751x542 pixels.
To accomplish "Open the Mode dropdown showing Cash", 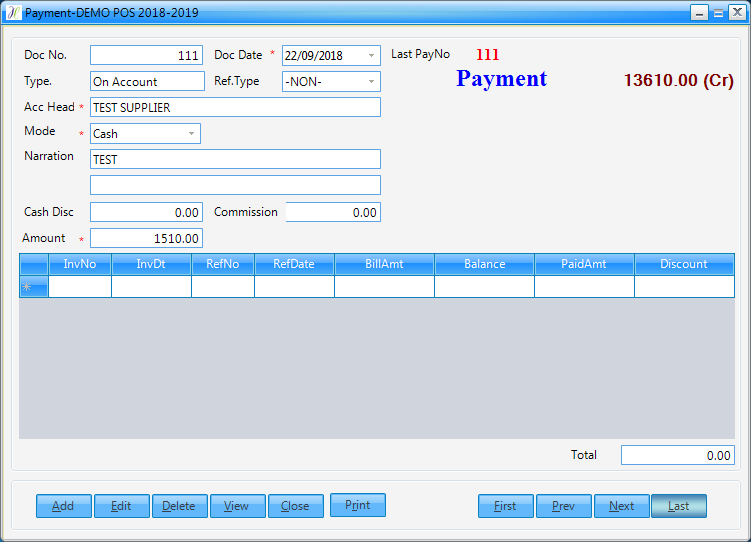I will 191,134.
